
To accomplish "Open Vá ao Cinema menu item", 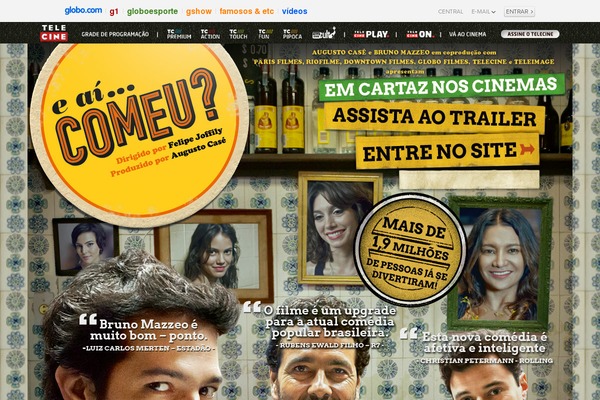I will (x=467, y=34).
